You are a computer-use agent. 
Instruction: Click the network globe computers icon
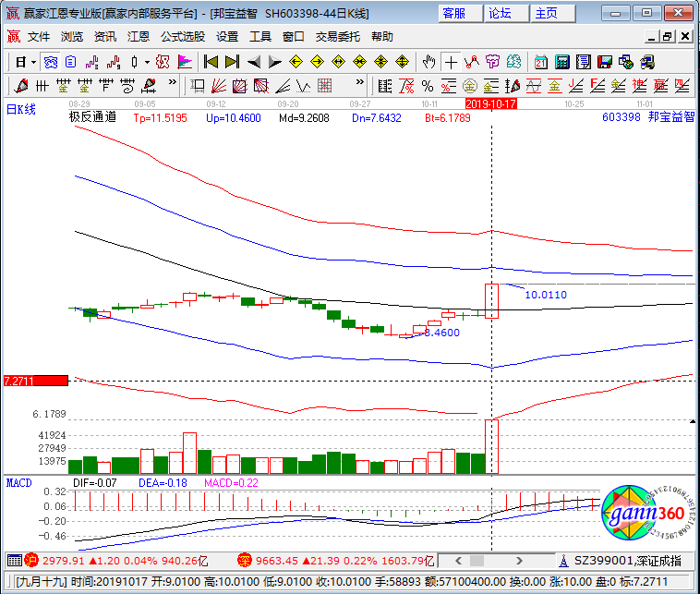(x=626, y=62)
